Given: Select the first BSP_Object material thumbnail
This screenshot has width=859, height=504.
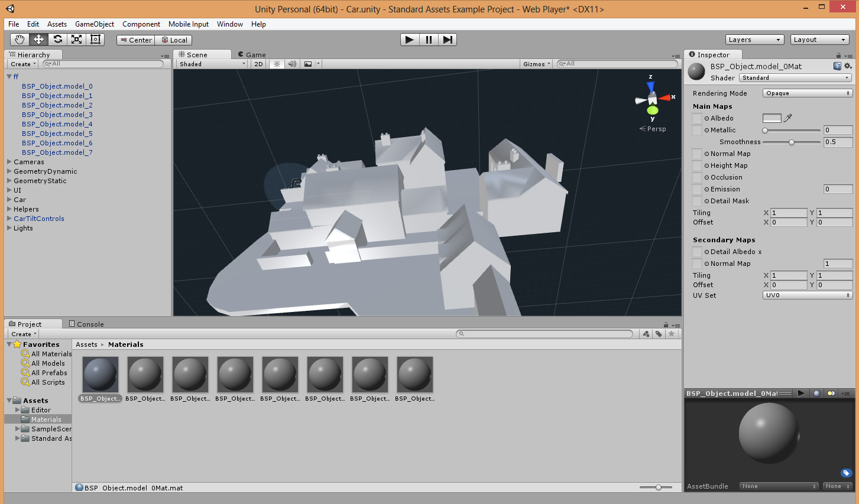Looking at the screenshot, I should click(101, 375).
